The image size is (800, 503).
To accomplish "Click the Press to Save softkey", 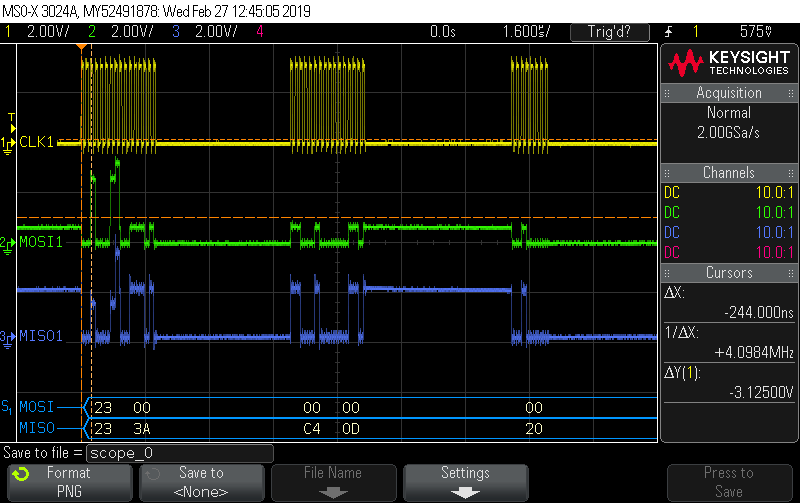I will click(729, 482).
